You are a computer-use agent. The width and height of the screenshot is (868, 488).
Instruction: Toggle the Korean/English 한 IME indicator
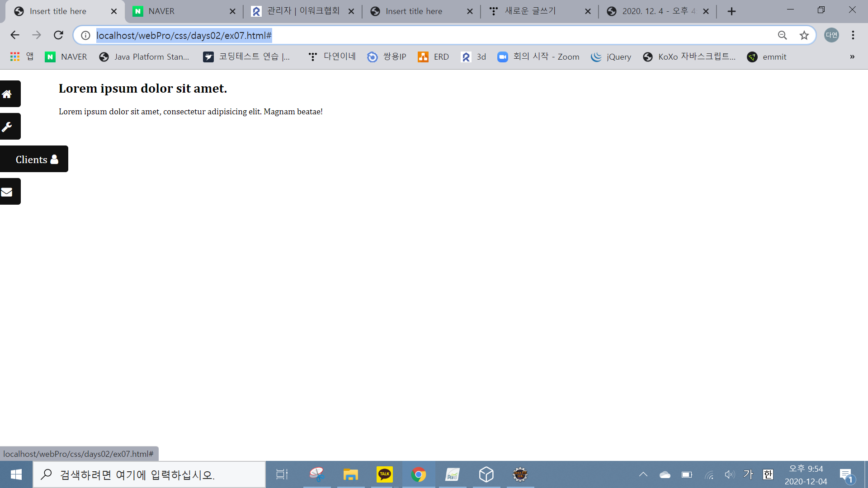tap(768, 474)
